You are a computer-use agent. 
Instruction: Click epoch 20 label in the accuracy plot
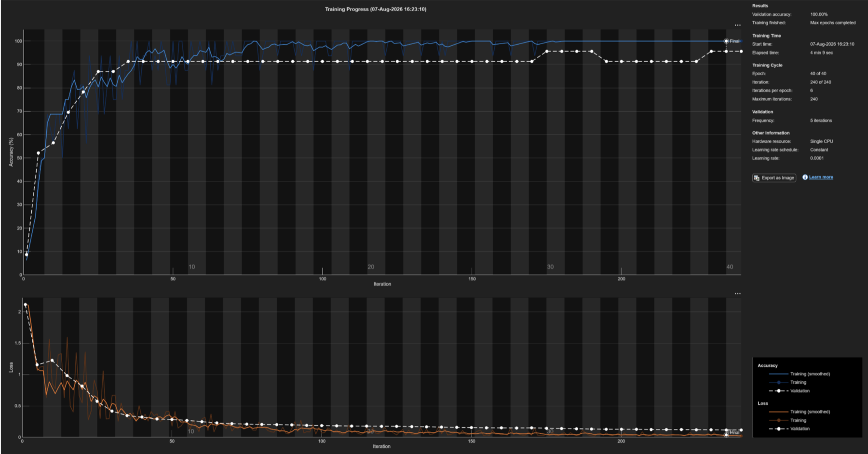click(371, 267)
